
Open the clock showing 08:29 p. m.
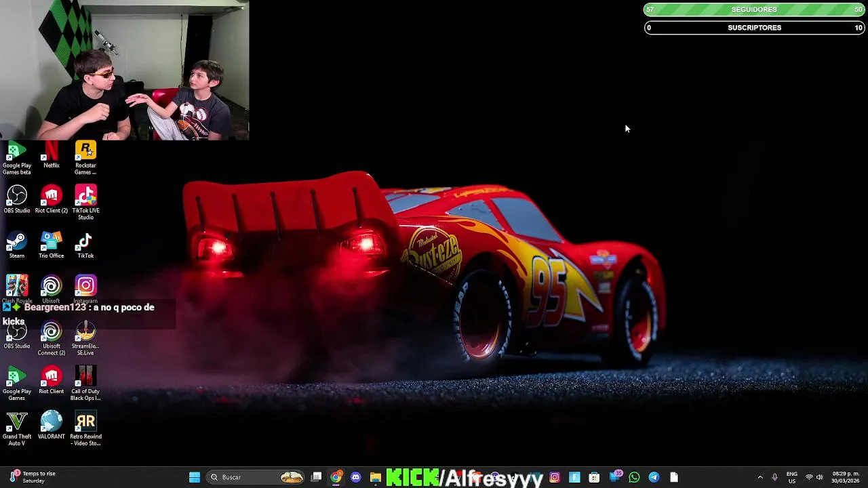point(845,477)
